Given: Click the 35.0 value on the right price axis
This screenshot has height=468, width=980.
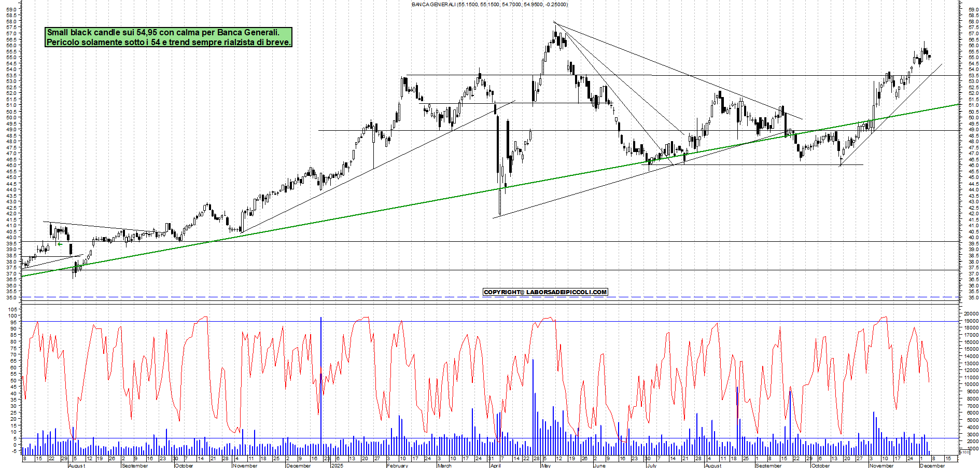Looking at the screenshot, I should (x=973, y=298).
